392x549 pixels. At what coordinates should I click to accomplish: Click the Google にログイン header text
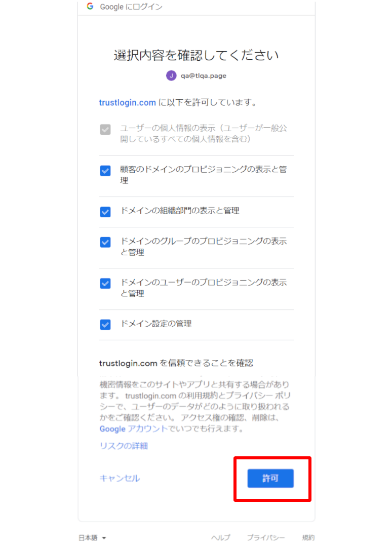pos(131,7)
